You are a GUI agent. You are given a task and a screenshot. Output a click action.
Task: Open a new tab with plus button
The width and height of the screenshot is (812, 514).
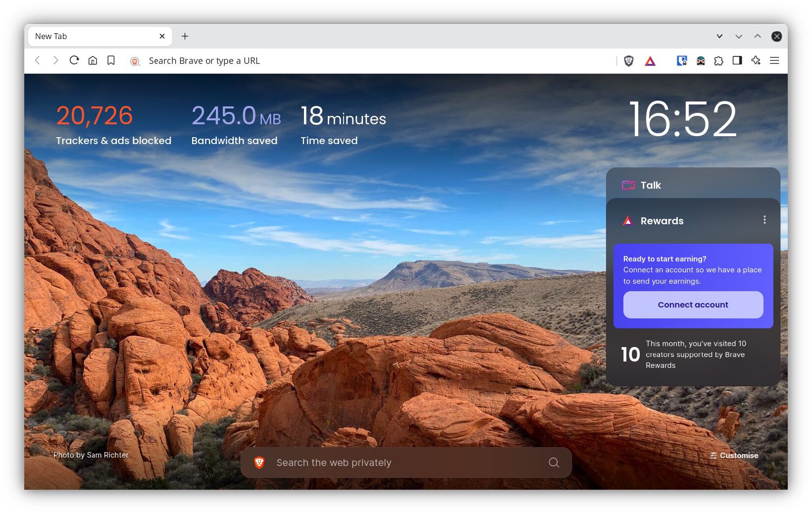(x=185, y=36)
